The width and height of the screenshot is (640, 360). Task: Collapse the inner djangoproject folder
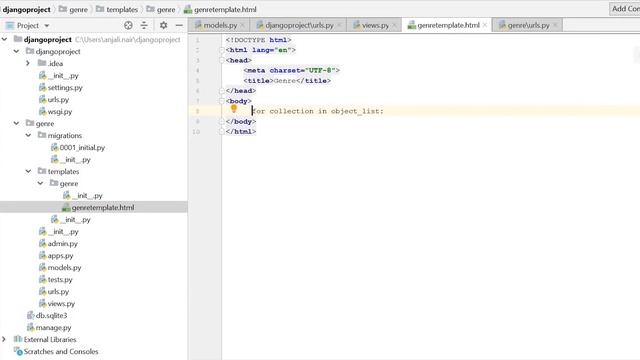click(16, 51)
